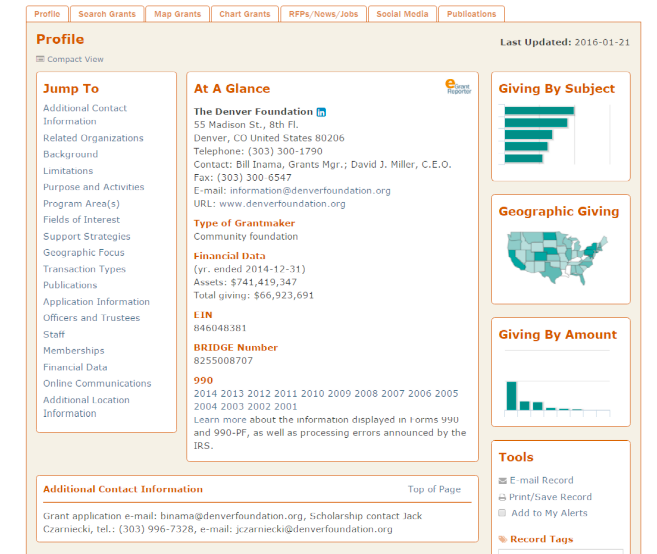The width and height of the screenshot is (657, 554).
Task: Click the Record Tags tag icon
Action: (502, 539)
